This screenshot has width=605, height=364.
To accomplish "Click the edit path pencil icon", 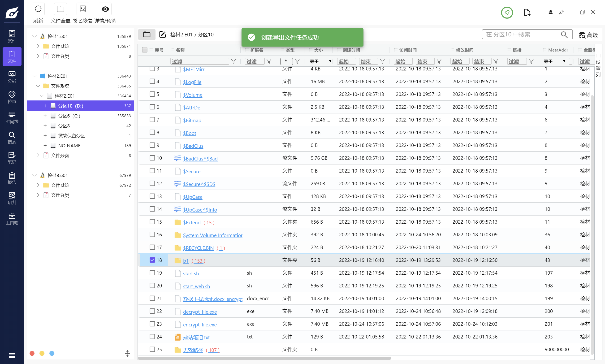I will pyautogui.click(x=162, y=34).
